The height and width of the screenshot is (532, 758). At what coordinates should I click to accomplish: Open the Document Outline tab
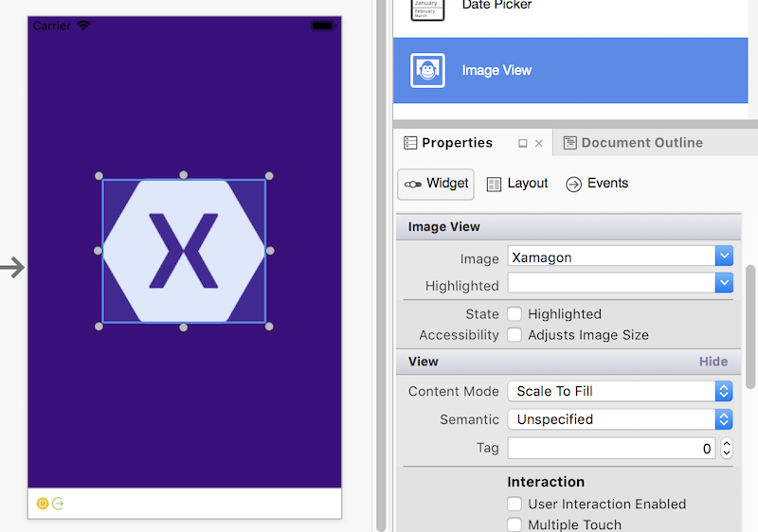coord(642,143)
